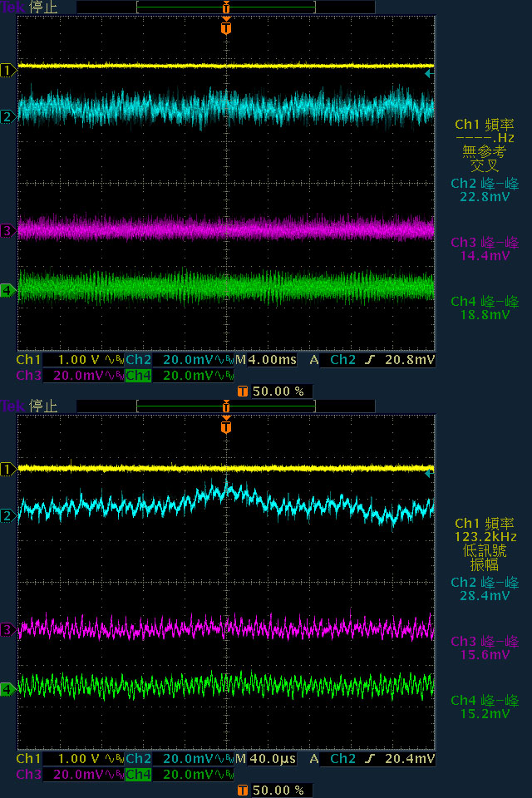The image size is (532, 798).
Task: Click rising edge trigger icon beside 20.8mV
Action: tap(370, 360)
